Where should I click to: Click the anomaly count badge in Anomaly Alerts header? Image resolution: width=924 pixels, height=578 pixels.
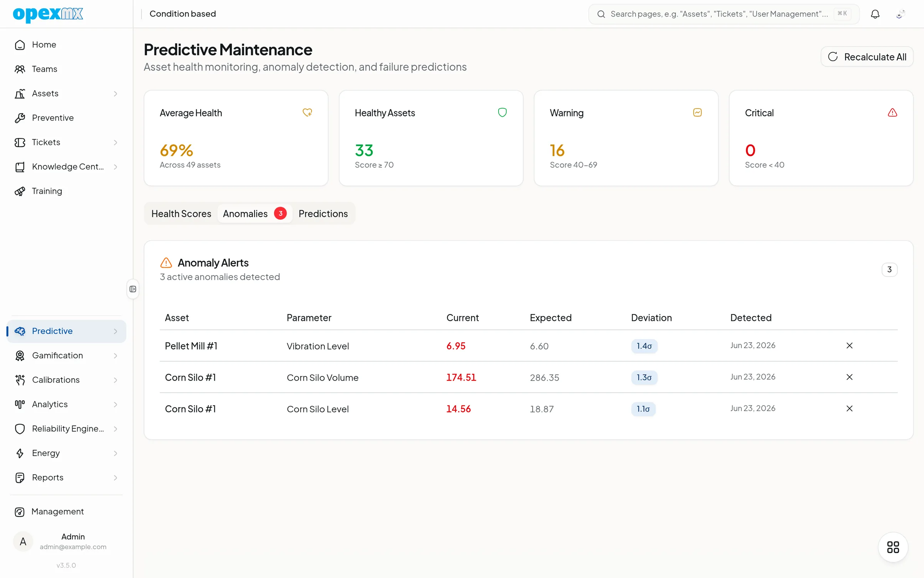tap(889, 269)
